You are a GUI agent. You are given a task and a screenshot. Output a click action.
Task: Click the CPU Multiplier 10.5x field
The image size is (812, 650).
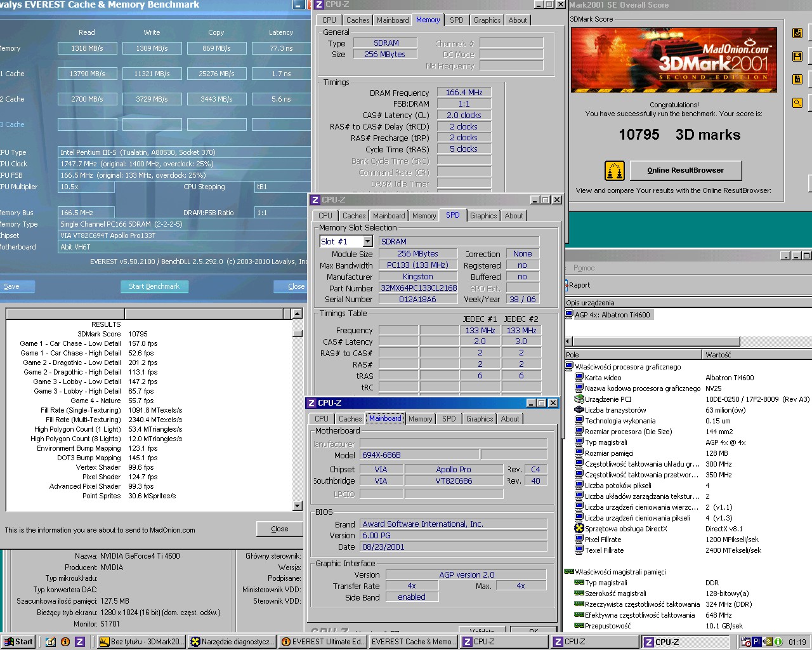tap(86, 187)
